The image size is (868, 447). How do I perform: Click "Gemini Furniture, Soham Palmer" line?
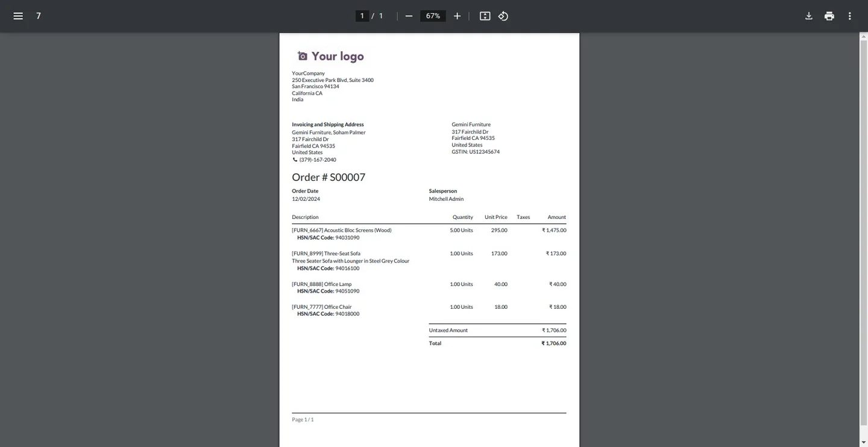tap(329, 133)
